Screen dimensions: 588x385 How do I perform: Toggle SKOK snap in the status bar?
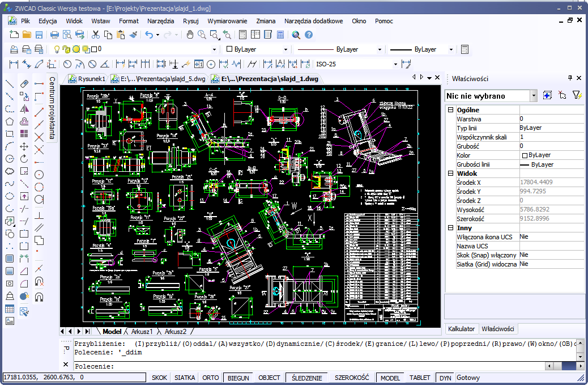(x=160, y=378)
